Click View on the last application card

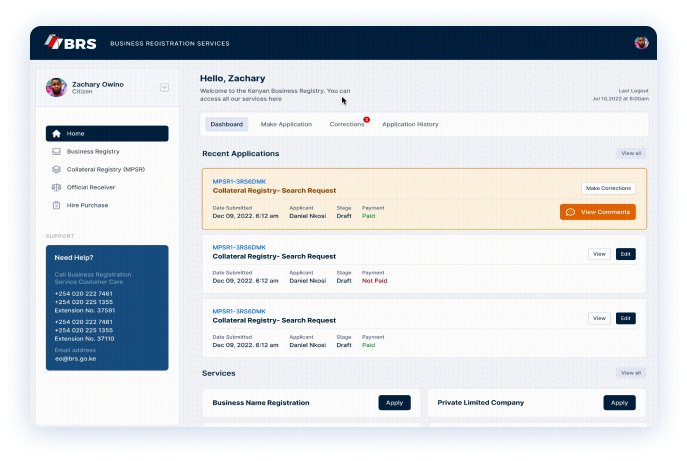(599, 318)
